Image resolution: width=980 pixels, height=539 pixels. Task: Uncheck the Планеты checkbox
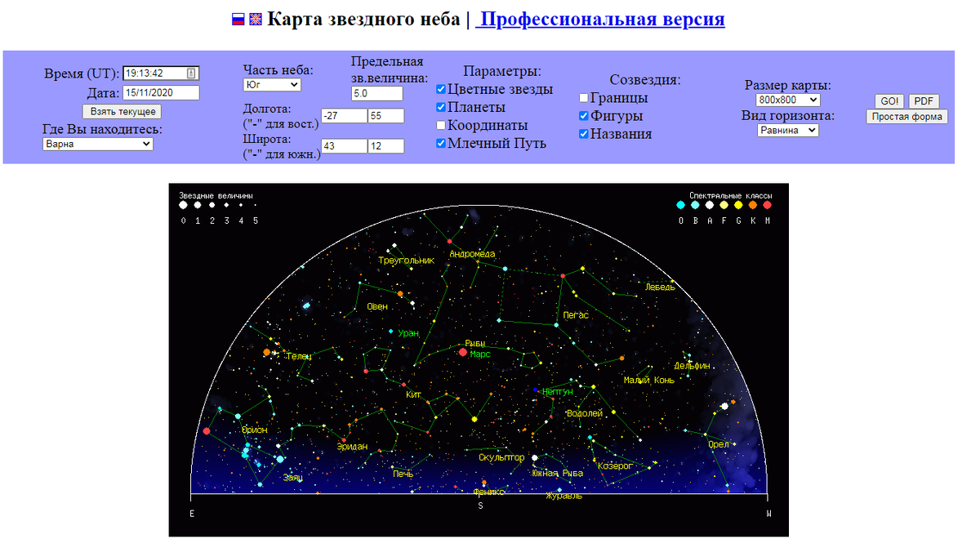point(440,106)
